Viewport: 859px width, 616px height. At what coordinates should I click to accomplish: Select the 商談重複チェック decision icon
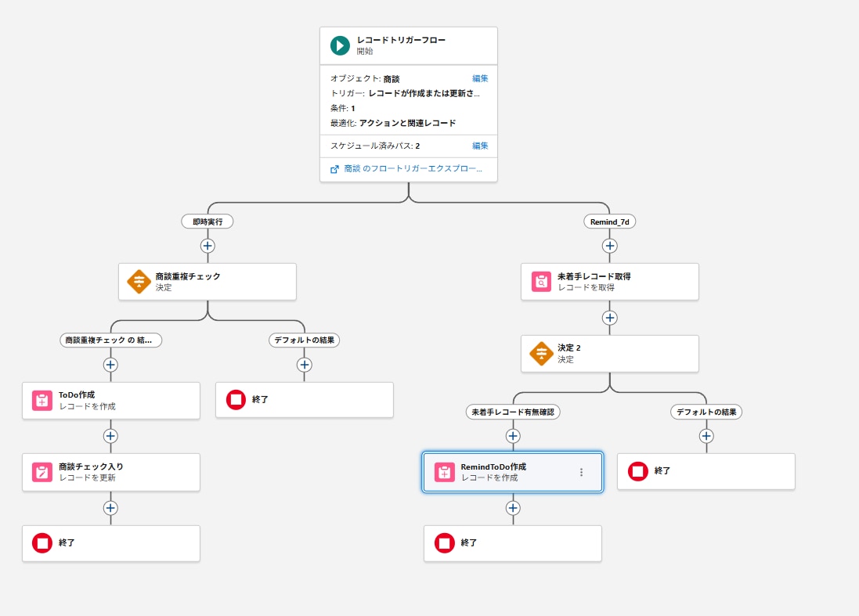click(x=139, y=282)
